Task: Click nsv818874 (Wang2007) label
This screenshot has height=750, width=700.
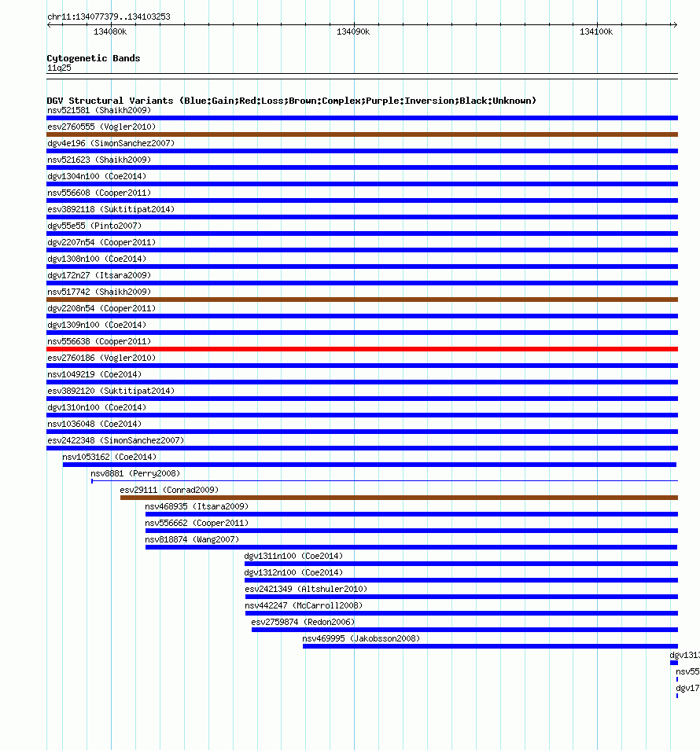Action: [193, 539]
